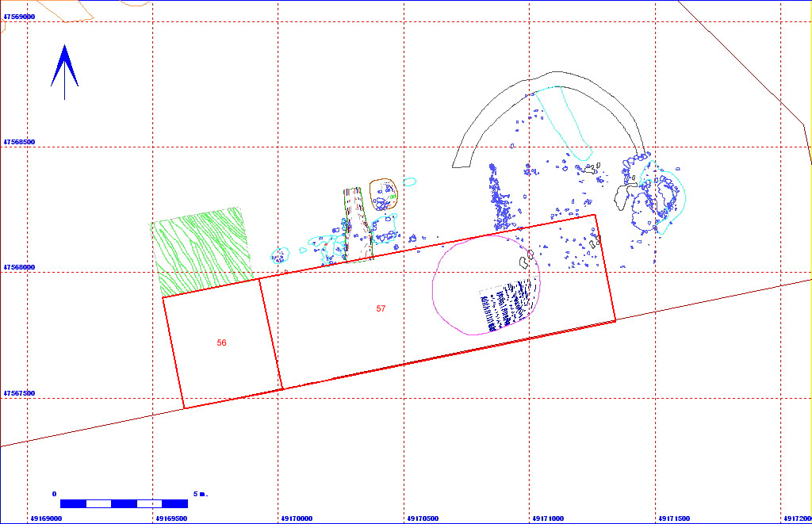The height and width of the screenshot is (524, 812).
Task: Click the 49169000 easting label
Action: (x=46, y=518)
